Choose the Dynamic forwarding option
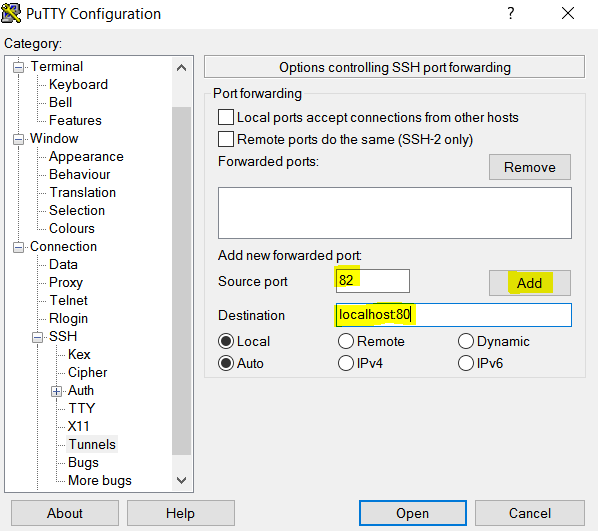 coord(466,341)
